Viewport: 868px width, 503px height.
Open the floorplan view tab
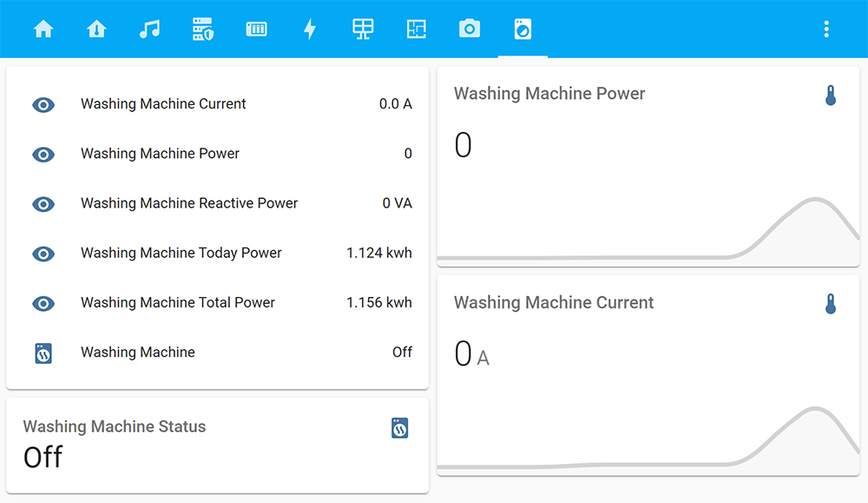(x=417, y=28)
